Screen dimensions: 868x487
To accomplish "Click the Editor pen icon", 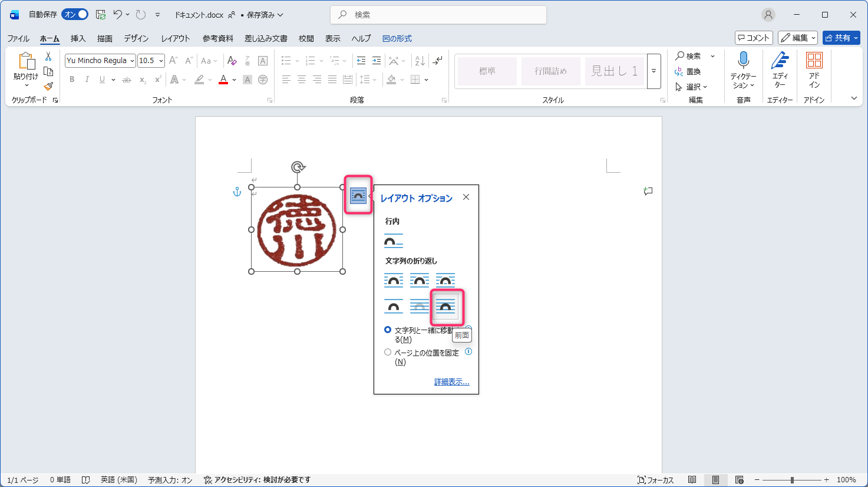I will pyautogui.click(x=780, y=61).
